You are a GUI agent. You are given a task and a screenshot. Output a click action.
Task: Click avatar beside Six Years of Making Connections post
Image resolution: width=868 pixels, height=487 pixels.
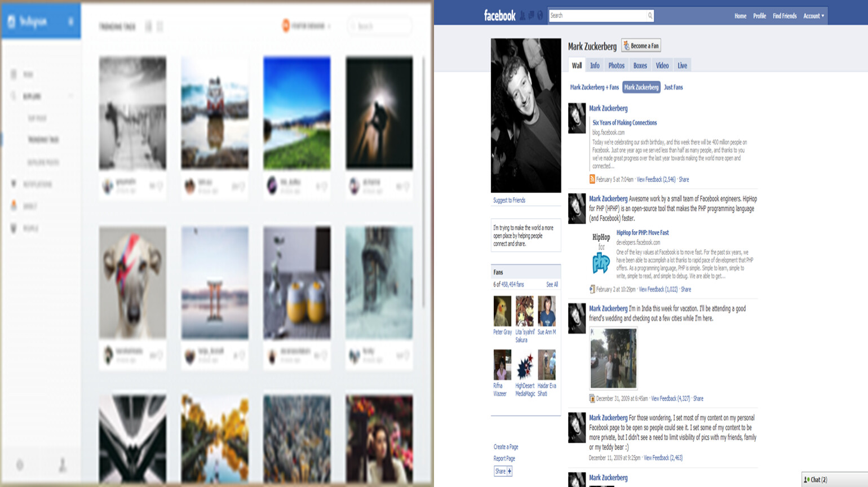tap(577, 118)
